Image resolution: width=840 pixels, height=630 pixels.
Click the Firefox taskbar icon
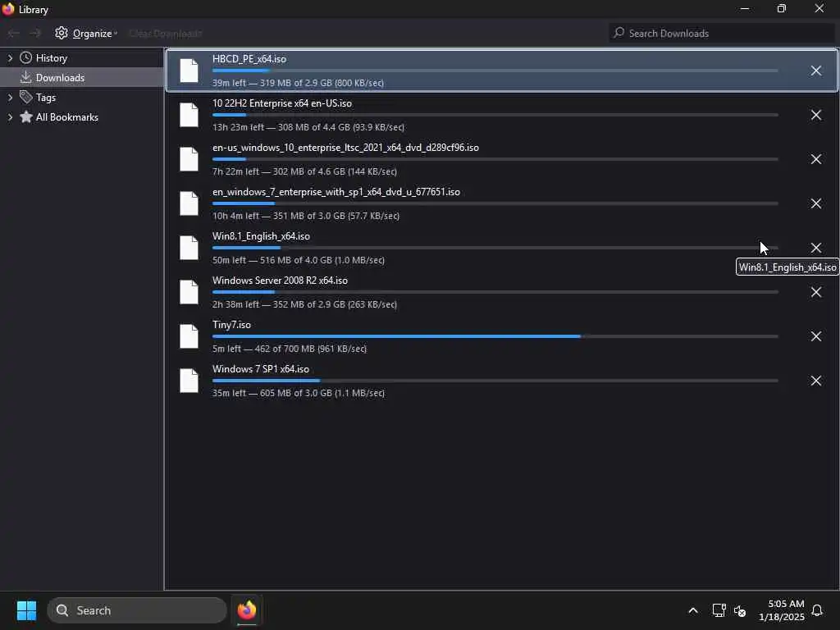point(246,610)
